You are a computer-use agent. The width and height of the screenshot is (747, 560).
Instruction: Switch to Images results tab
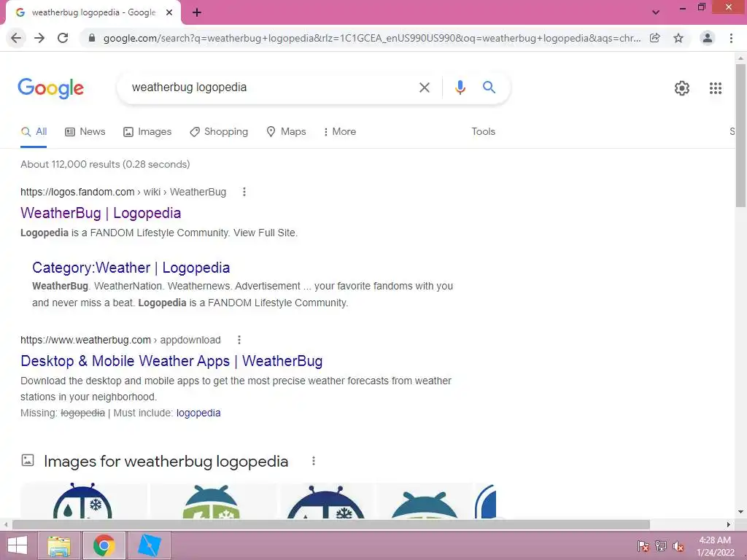click(147, 132)
